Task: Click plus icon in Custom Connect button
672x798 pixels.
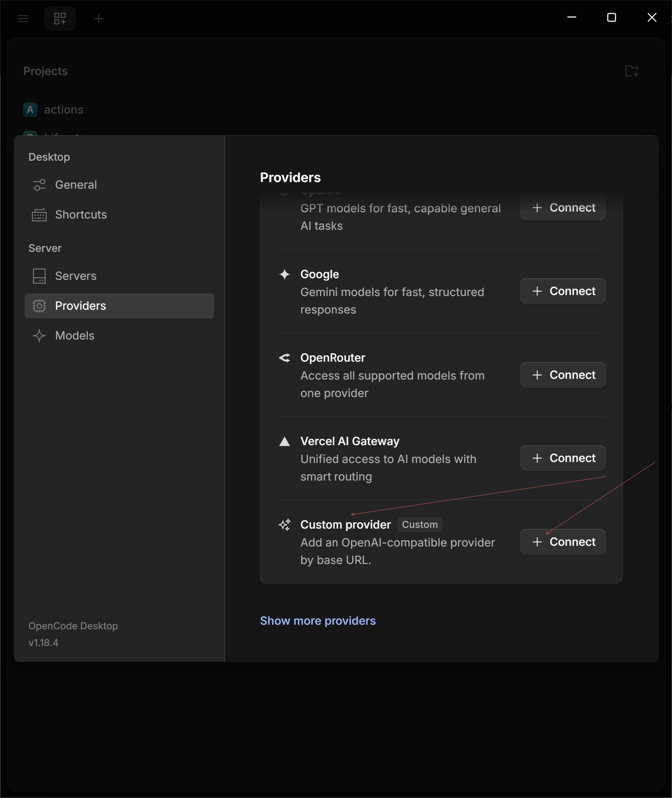Action: pyautogui.click(x=537, y=541)
